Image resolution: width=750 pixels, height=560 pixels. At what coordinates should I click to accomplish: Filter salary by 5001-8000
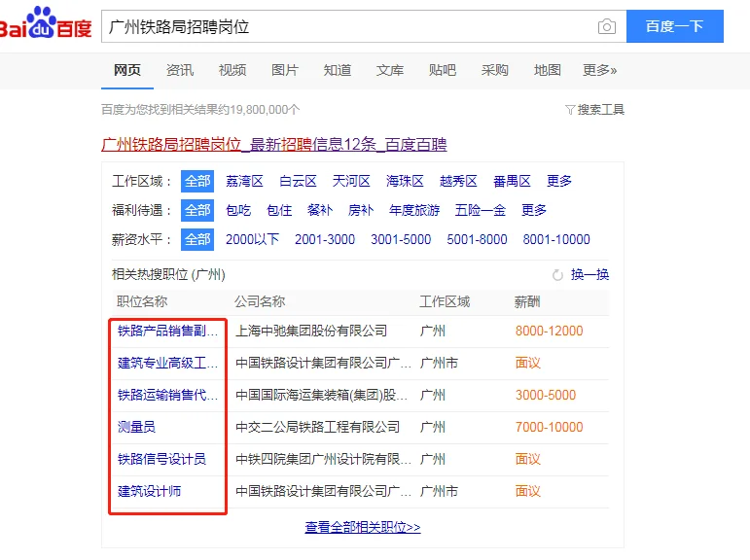pyautogui.click(x=477, y=239)
